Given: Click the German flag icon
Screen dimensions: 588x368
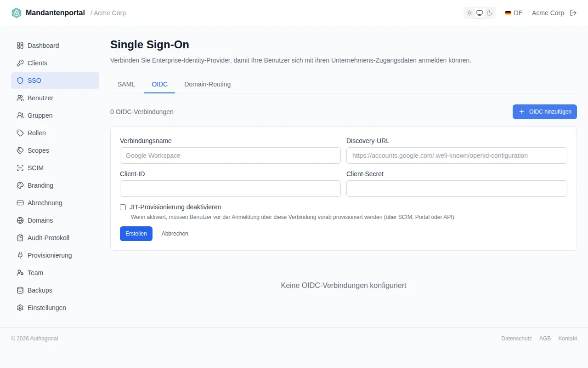Looking at the screenshot, I should pyautogui.click(x=508, y=13).
